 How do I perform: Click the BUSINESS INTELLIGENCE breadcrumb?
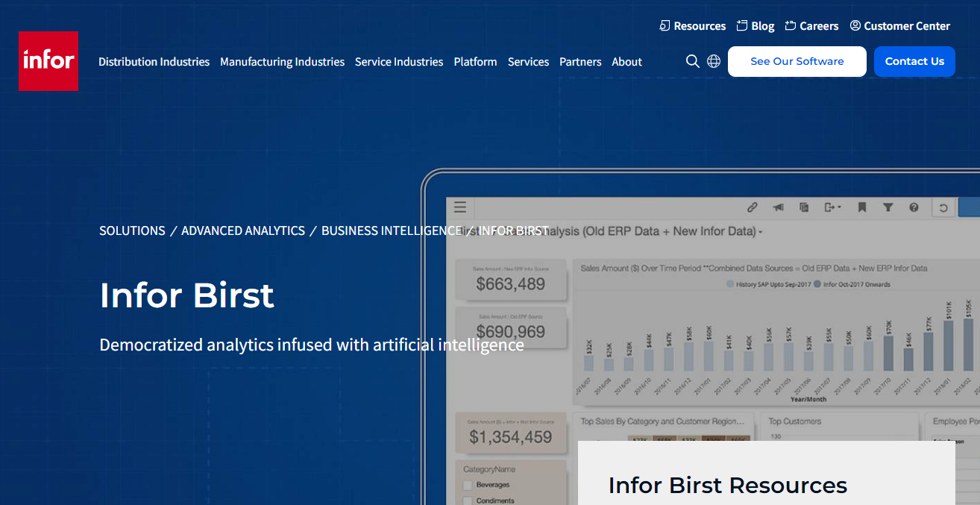pos(391,230)
